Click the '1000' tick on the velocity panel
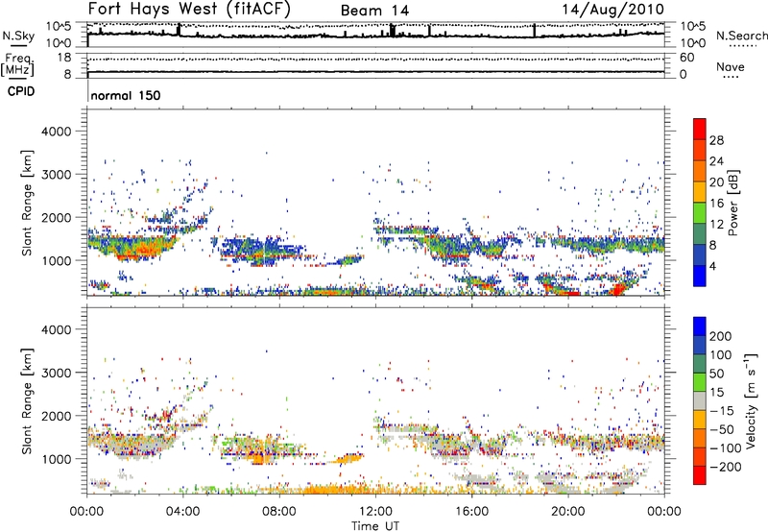The height and width of the screenshot is (532, 768). pos(57,459)
